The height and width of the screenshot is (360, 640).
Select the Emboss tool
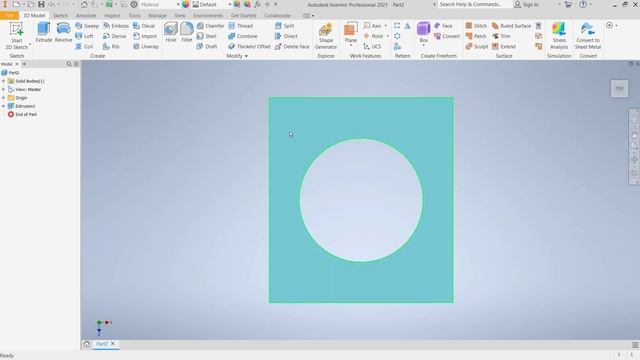coord(116,26)
